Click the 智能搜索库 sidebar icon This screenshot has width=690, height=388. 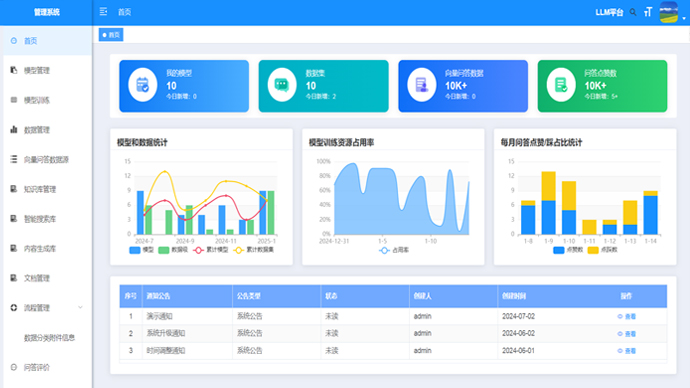(x=14, y=219)
